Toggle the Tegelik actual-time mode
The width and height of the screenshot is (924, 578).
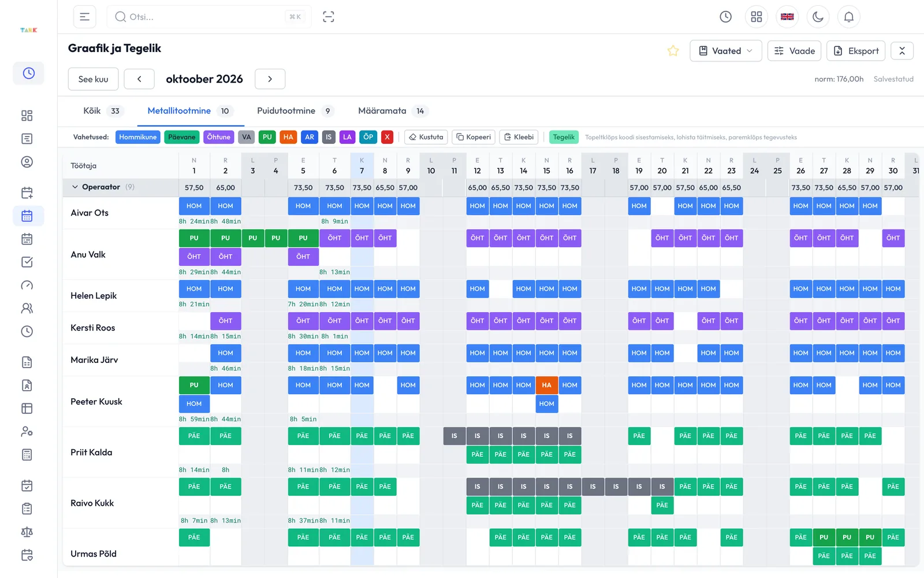pos(564,137)
